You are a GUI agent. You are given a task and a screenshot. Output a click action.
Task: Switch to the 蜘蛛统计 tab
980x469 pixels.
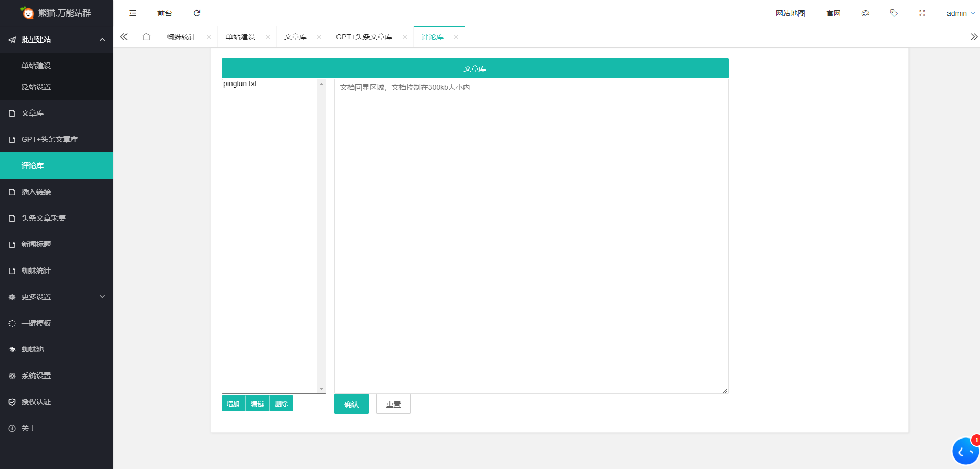point(182,37)
